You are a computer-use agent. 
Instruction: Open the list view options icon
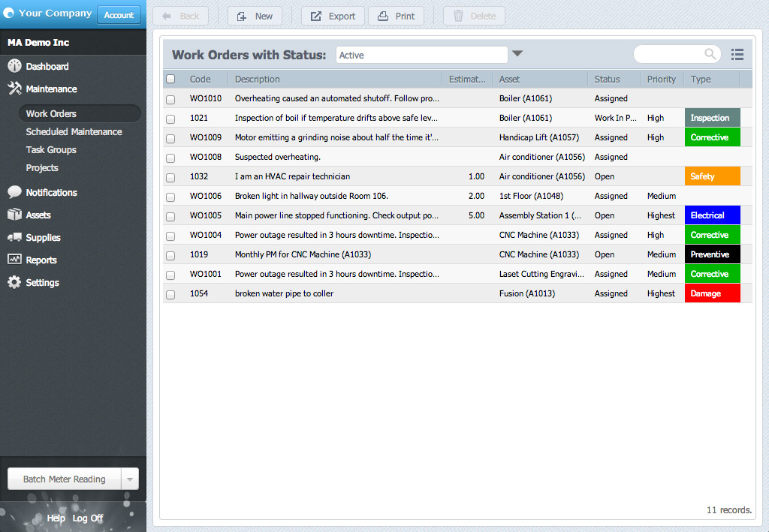(x=737, y=54)
